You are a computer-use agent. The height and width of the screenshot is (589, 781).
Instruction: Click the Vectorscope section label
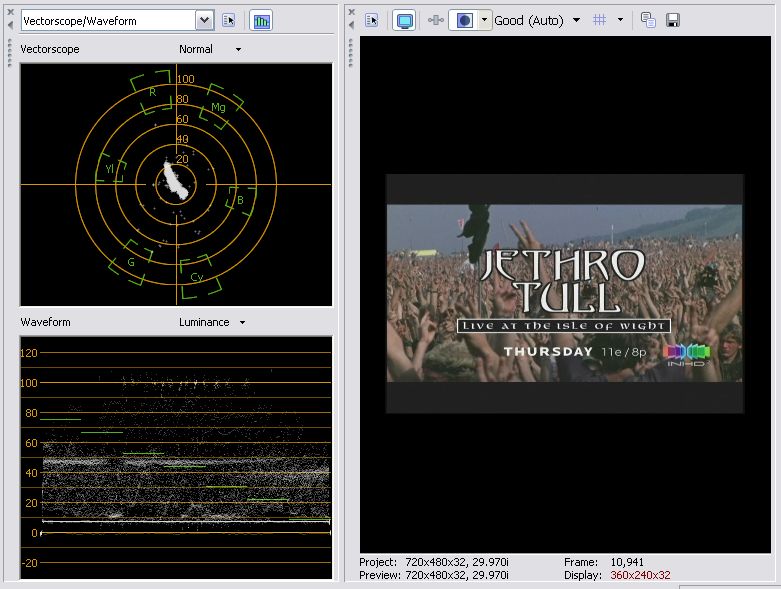point(50,49)
